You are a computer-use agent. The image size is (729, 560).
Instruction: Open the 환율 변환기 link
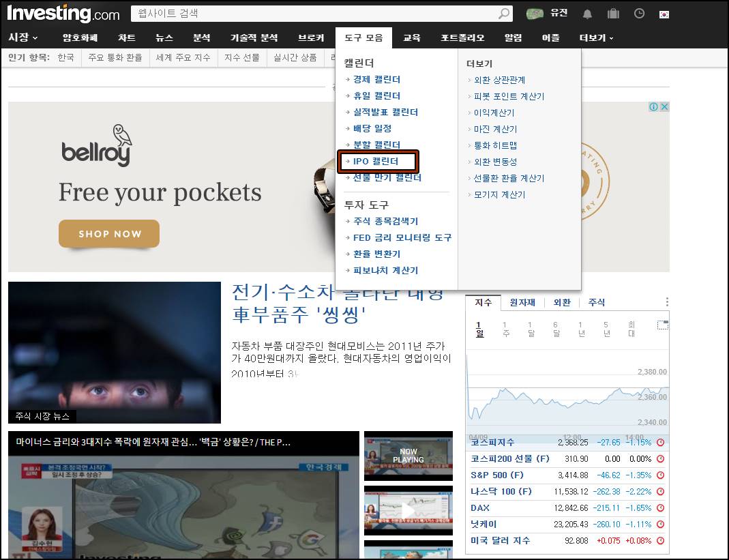click(376, 254)
